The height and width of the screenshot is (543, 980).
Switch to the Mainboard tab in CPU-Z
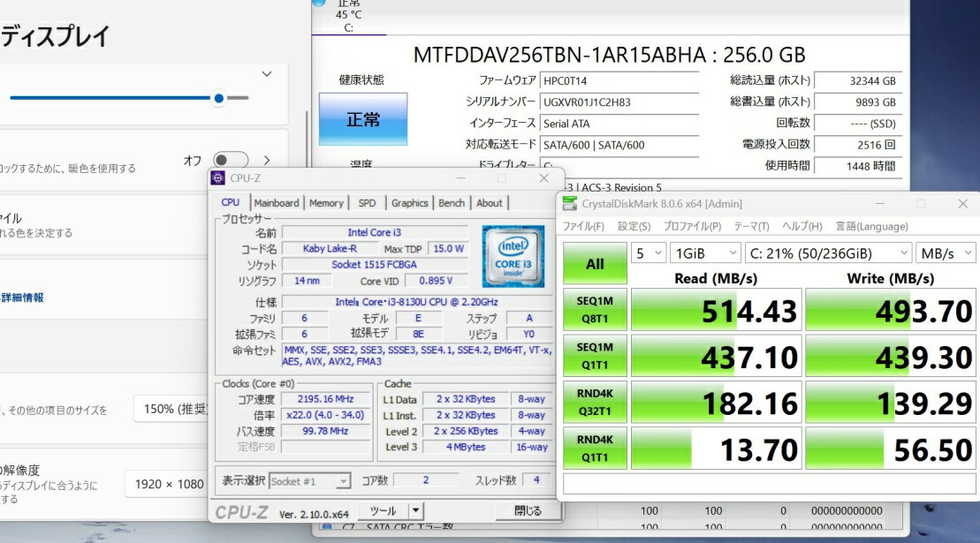pos(277,203)
